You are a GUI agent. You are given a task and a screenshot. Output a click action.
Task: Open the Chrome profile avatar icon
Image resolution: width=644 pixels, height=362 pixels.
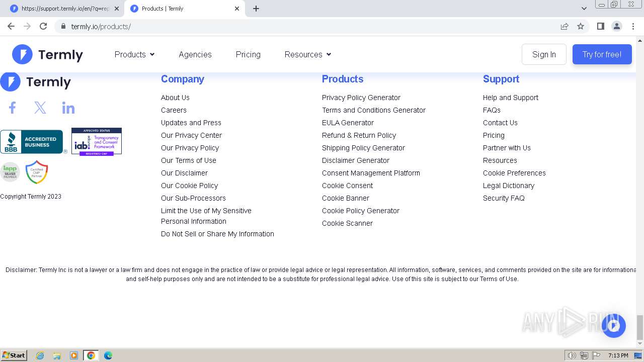(x=617, y=26)
